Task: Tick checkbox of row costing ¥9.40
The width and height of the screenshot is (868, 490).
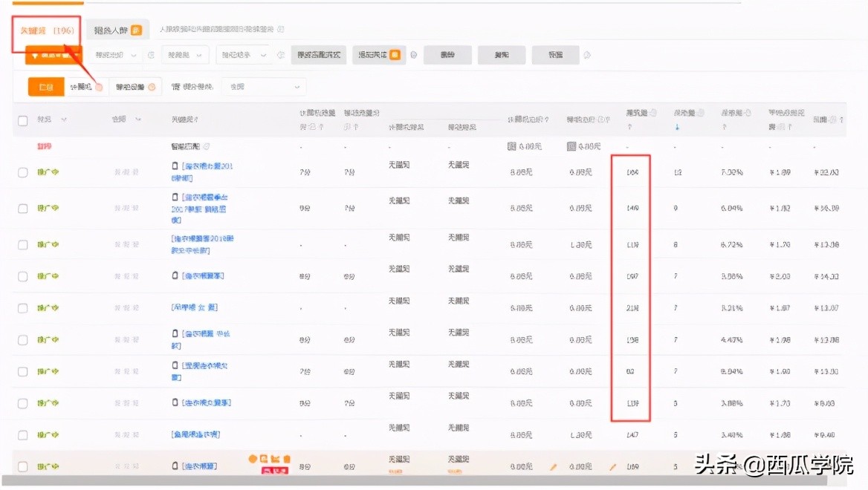Action: (23, 435)
